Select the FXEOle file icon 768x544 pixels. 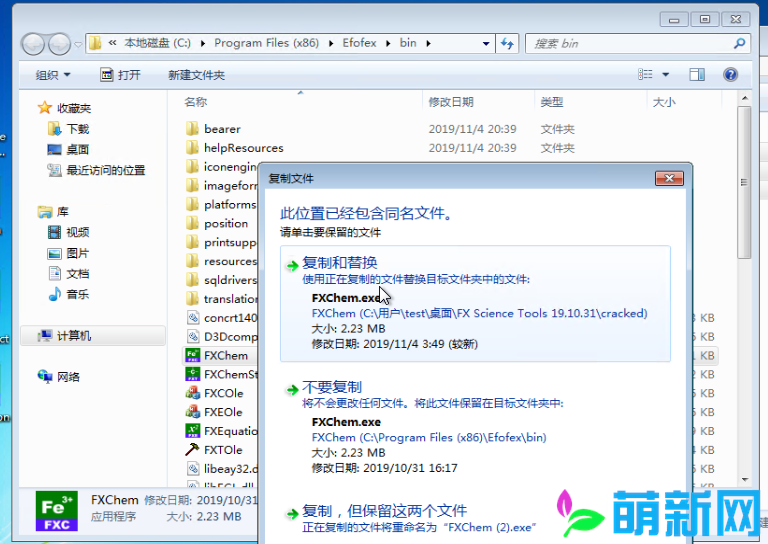point(193,412)
